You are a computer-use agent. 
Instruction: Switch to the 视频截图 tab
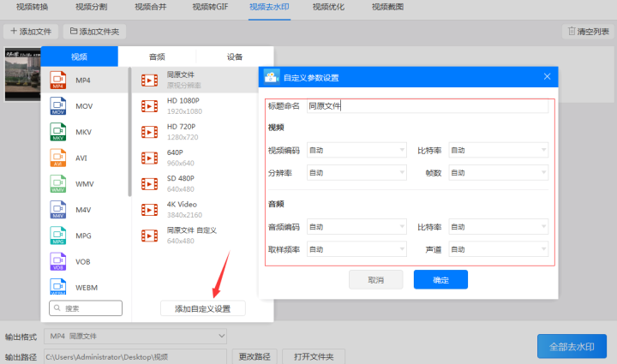tap(387, 7)
